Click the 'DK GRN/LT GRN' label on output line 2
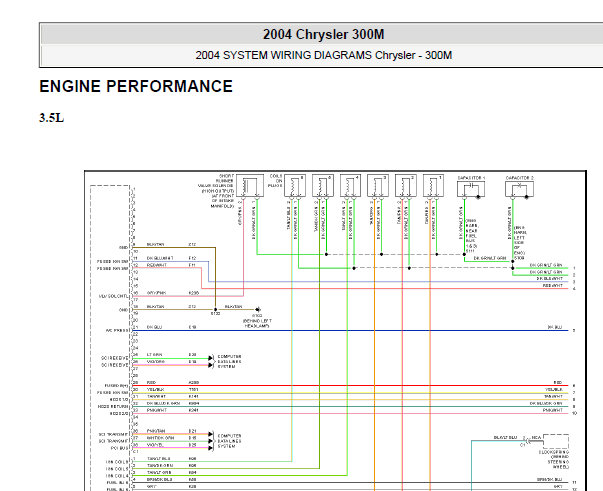The height and width of the screenshot is (491, 603). [x=546, y=272]
